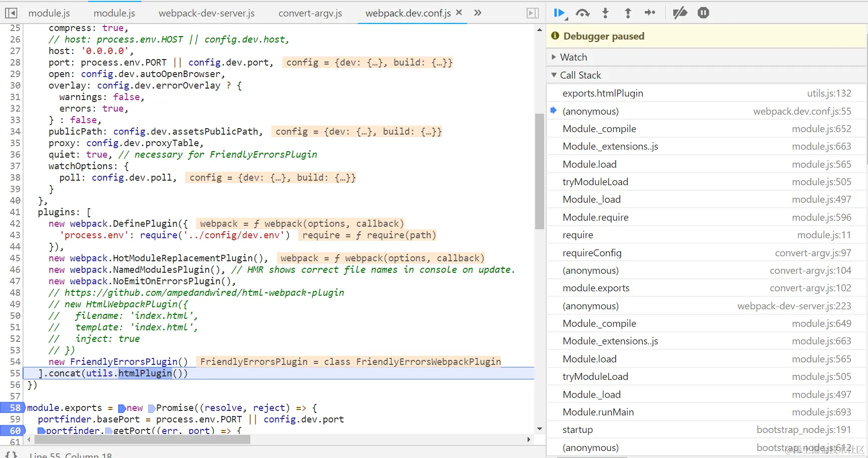This screenshot has width=868, height=458.
Task: Select the requireConfig call stack frame
Action: pyautogui.click(x=707, y=253)
